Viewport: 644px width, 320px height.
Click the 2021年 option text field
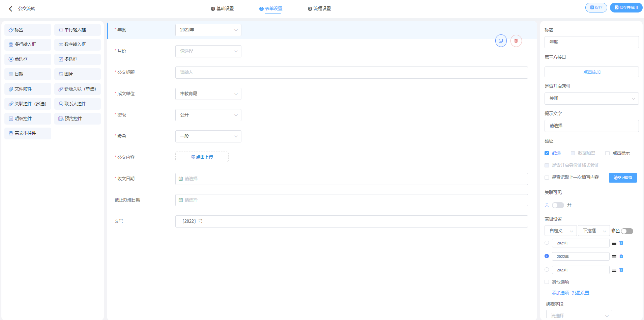point(580,243)
